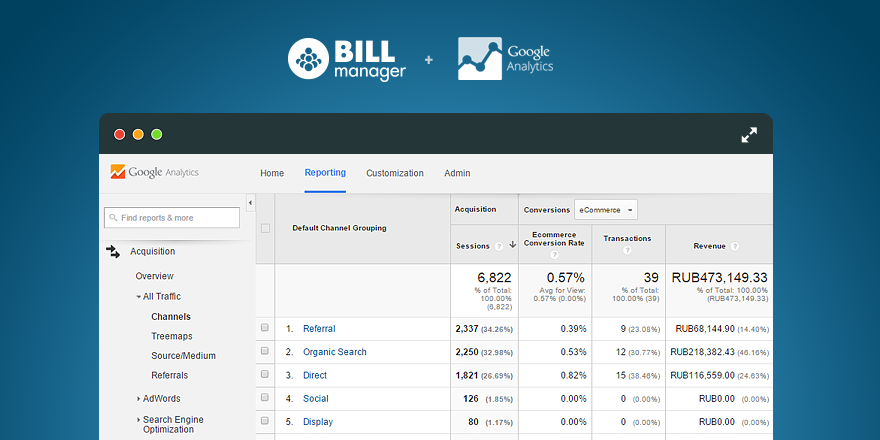
Task: Click the orange window dot
Action: (138, 134)
